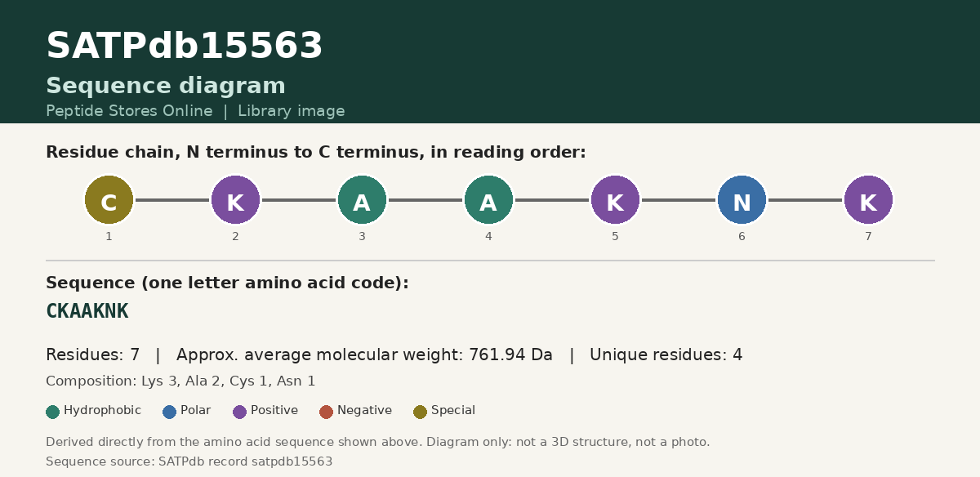
Task: Select the asparagine N residue circle
Action: pyautogui.click(x=742, y=199)
